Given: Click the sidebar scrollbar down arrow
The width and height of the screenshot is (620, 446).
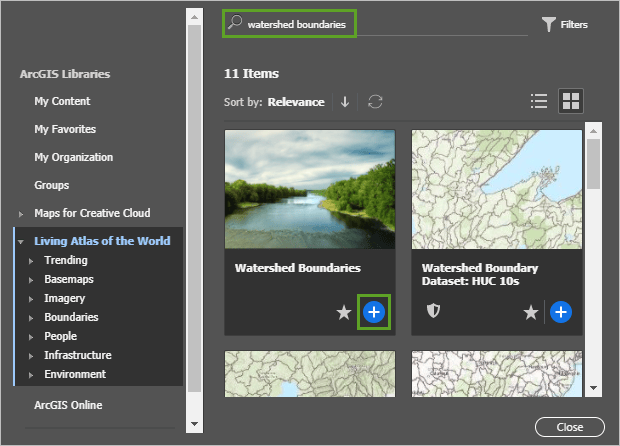Looking at the screenshot, I should coord(194,424).
